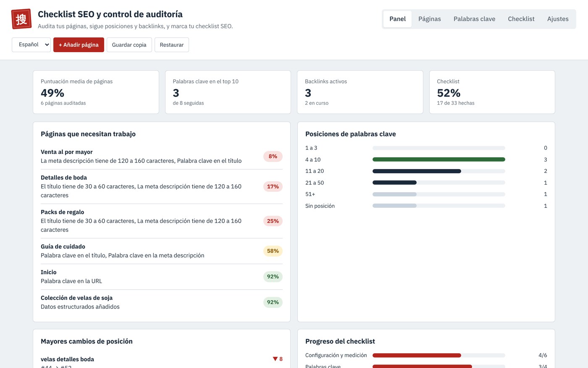588x368 pixels.
Task: Click the Backlinks activos card
Action: pos(360,92)
